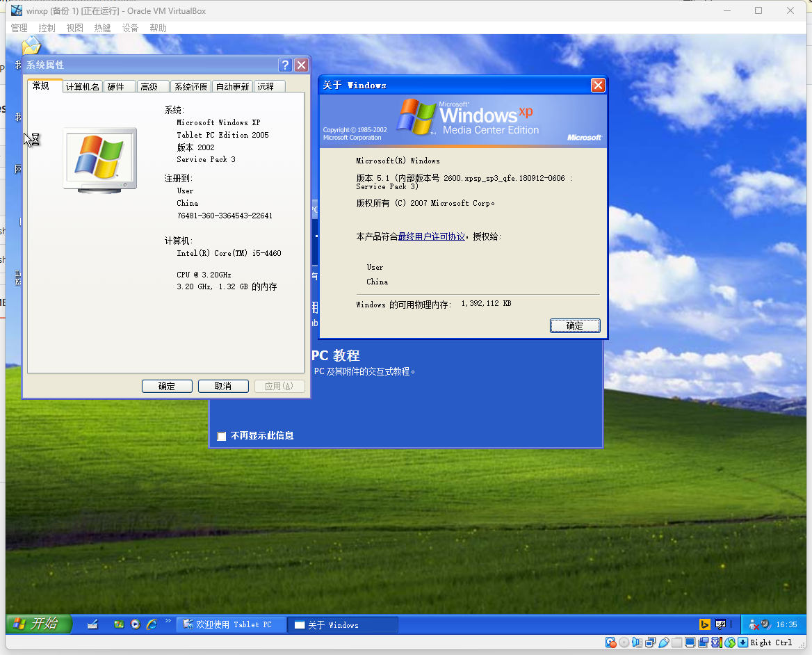
Task: Open the 帮助 menu in VirtualBox
Action: 158,28
